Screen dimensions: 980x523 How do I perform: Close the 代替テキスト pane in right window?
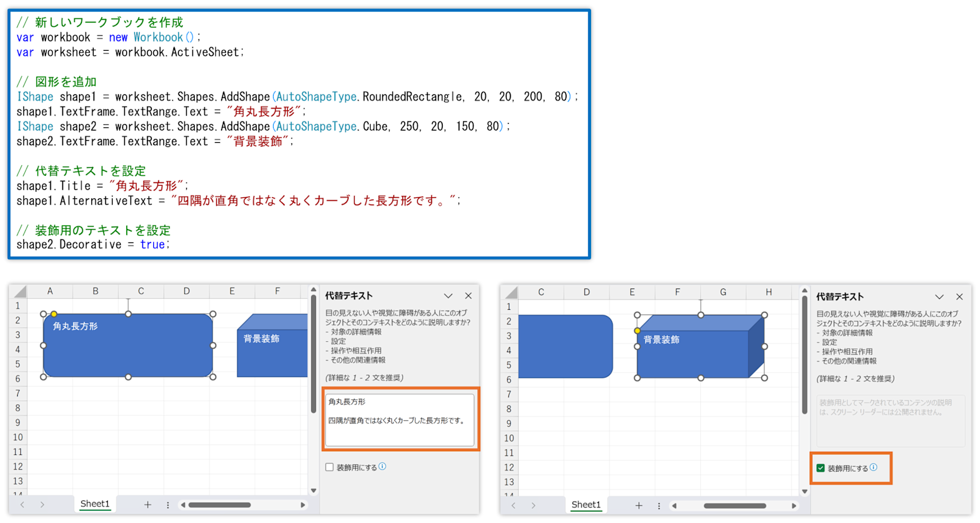tap(960, 297)
